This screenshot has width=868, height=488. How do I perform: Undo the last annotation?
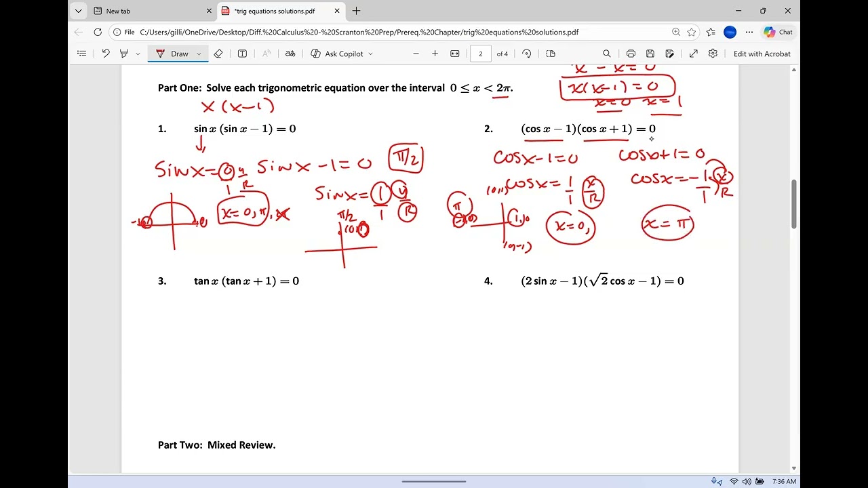[x=106, y=54]
